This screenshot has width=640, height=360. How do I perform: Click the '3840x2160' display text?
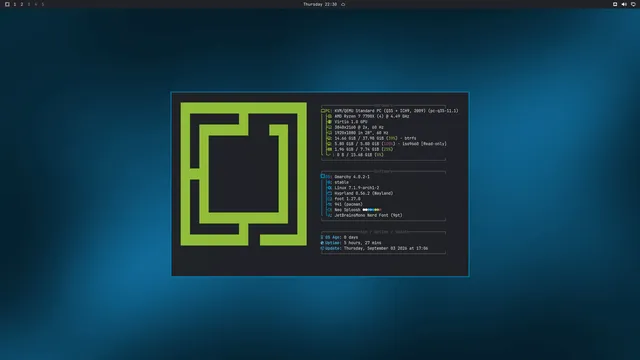(x=345, y=127)
